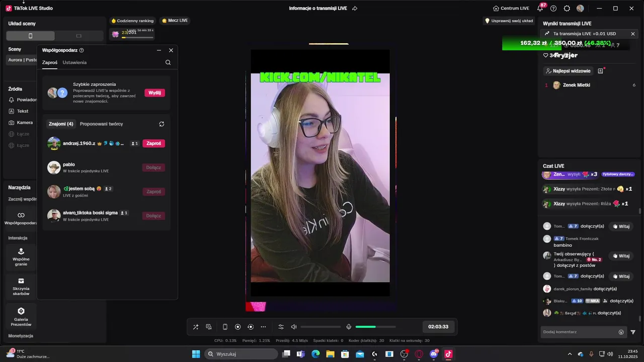The image size is (644, 362).
Task: Minimize the Współgospodarz panel
Action: coord(159,50)
